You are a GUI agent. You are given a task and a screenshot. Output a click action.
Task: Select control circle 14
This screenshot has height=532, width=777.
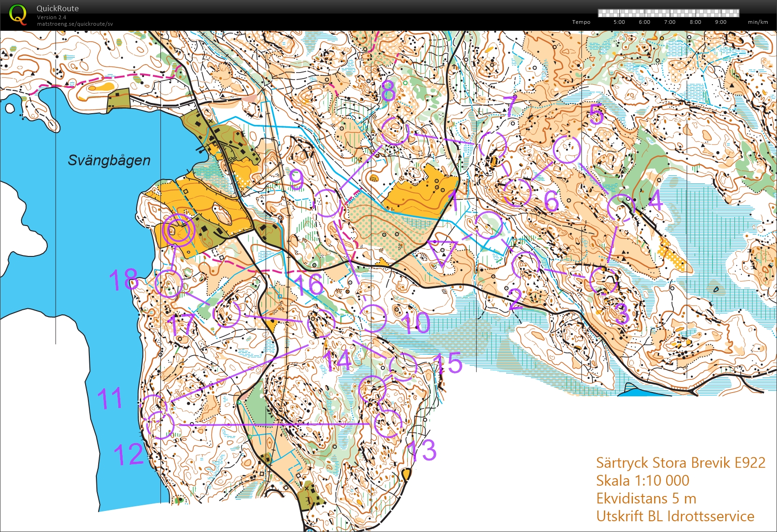pyautogui.click(x=372, y=389)
